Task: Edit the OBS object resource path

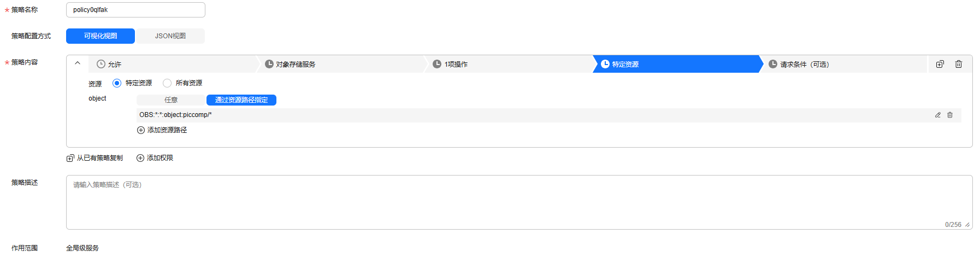Action: click(937, 115)
